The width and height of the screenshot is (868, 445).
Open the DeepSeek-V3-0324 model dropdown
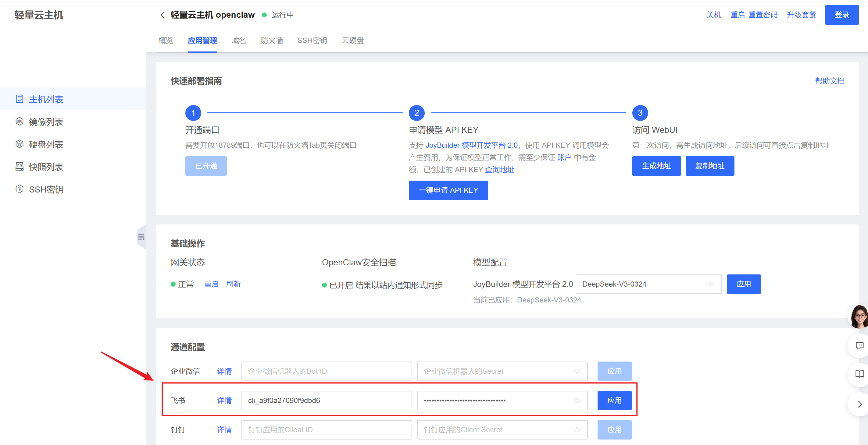[648, 284]
